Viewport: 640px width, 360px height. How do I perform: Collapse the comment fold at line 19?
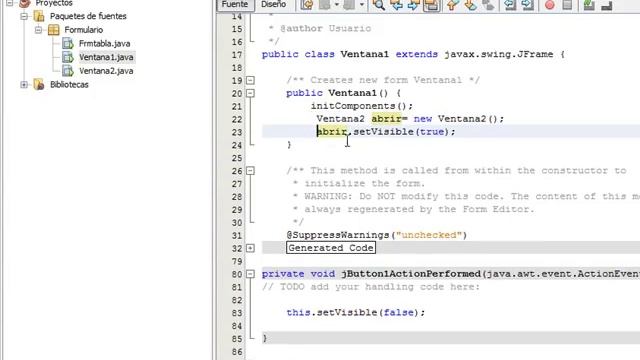tap(250, 80)
